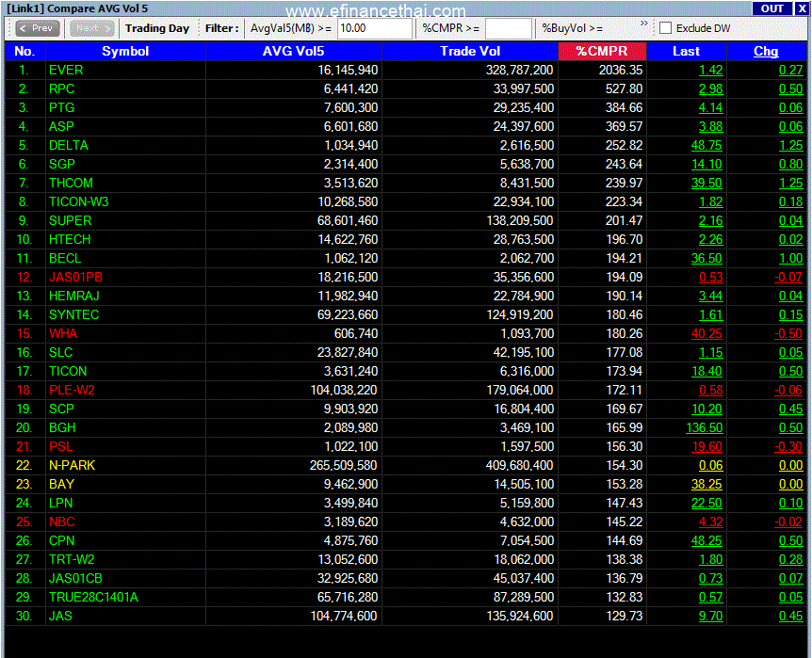Click the grayed Next button

pos(91,28)
